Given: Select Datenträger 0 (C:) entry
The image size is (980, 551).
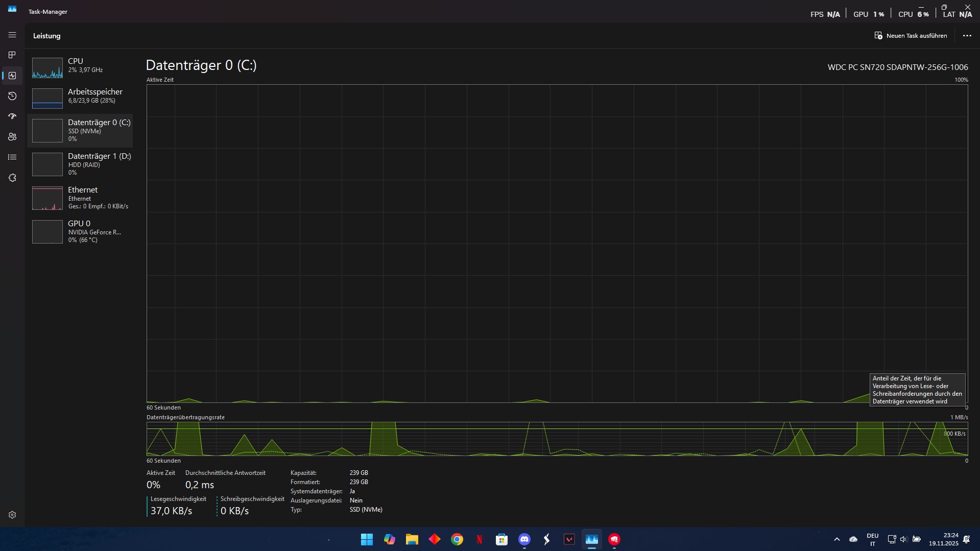Looking at the screenshot, I should pyautogui.click(x=80, y=131).
